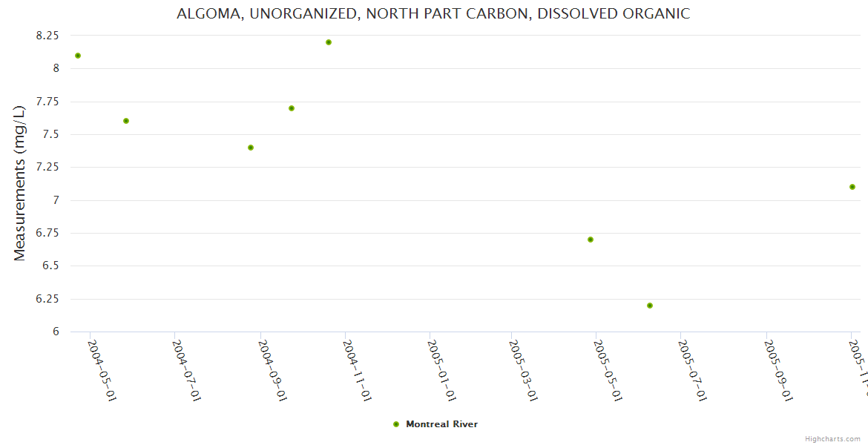The height and width of the screenshot is (445, 868).
Task: Toggle the Montreal River series legend label
Action: click(x=441, y=424)
